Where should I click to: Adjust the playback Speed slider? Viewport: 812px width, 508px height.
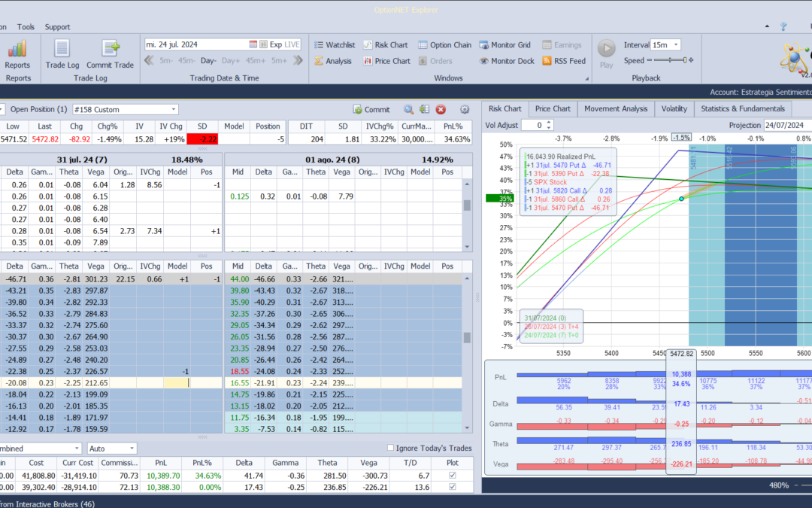(671, 60)
